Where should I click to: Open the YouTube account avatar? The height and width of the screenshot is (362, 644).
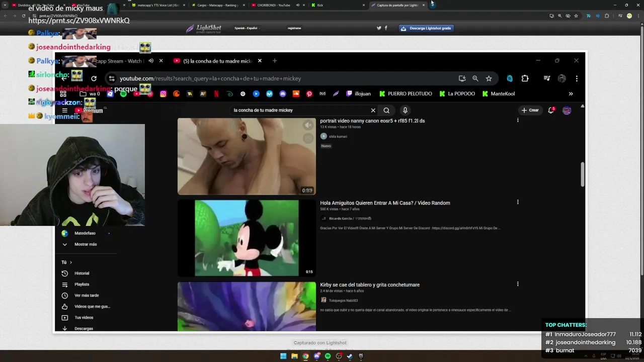[x=567, y=110]
